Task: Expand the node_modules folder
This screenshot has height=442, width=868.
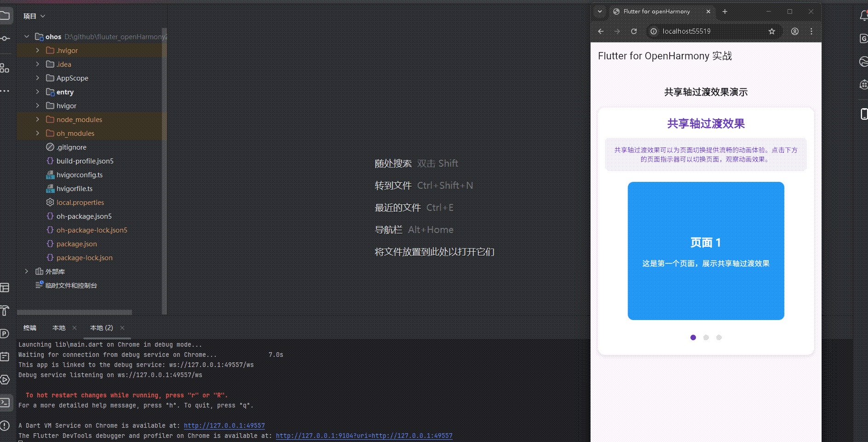Action: 37,119
